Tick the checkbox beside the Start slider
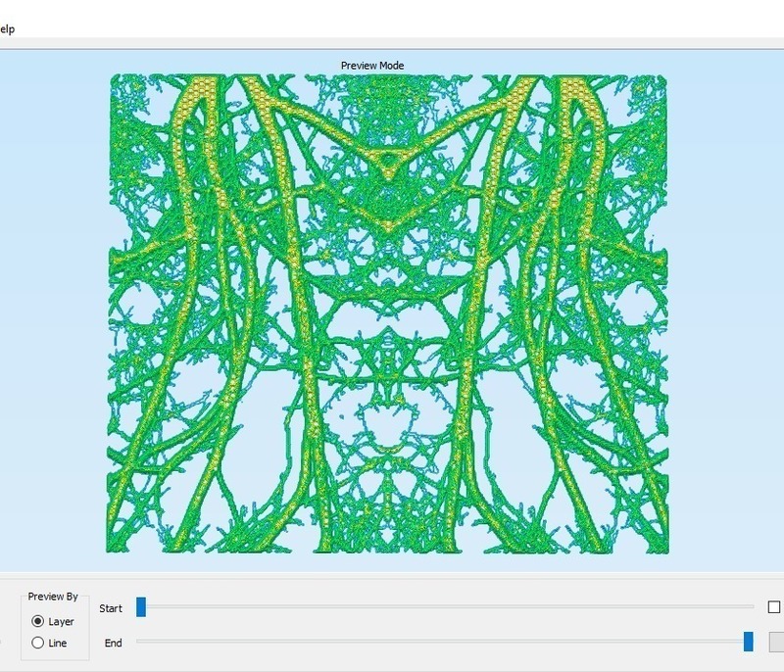The width and height of the screenshot is (784, 672). 774,607
